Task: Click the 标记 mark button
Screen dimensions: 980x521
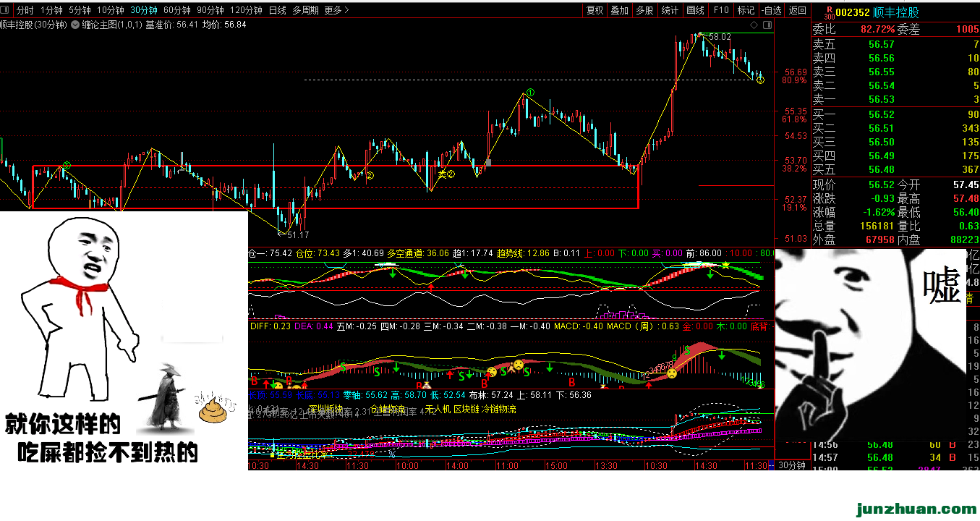Action: tap(745, 10)
